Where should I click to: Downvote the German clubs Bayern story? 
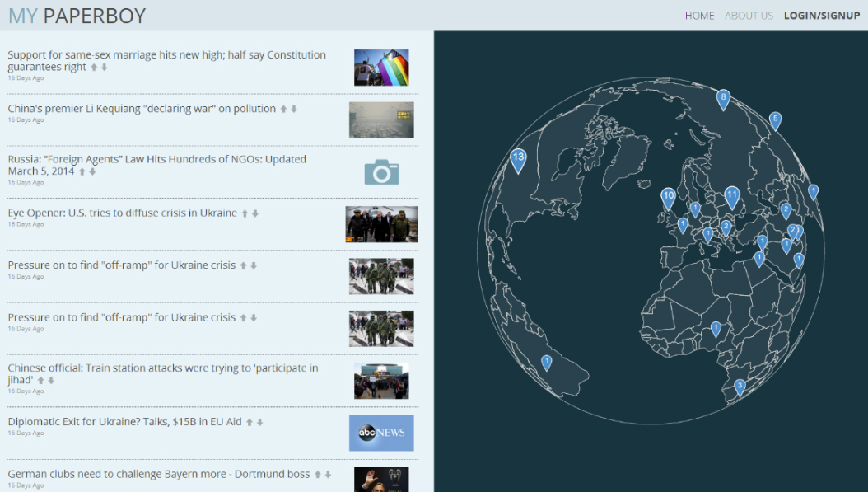pyautogui.click(x=329, y=474)
